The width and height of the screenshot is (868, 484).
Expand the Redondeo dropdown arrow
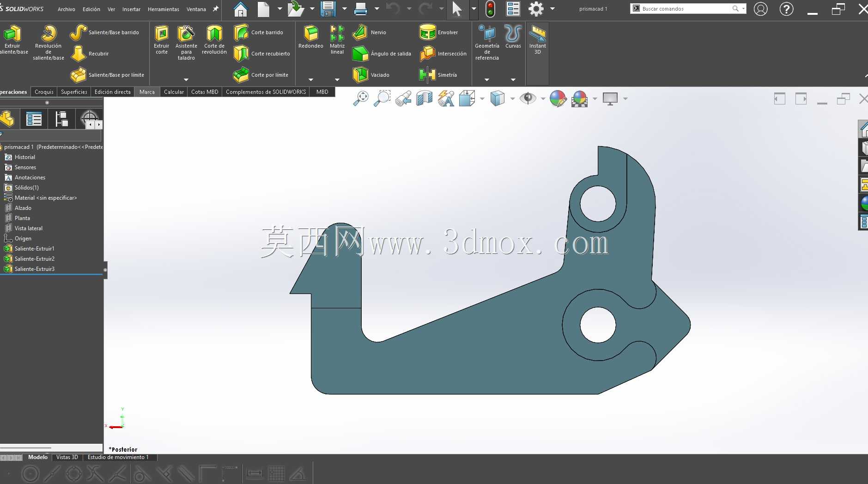point(311,80)
